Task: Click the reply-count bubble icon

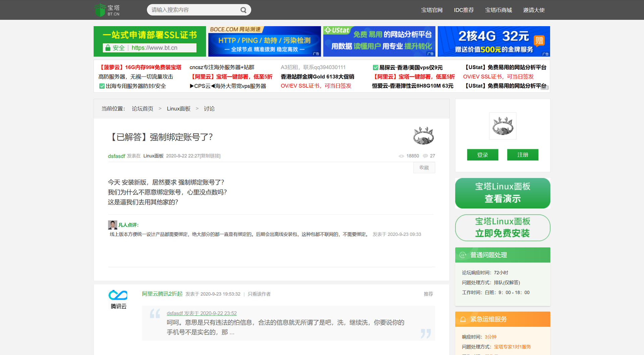Action: coord(425,156)
